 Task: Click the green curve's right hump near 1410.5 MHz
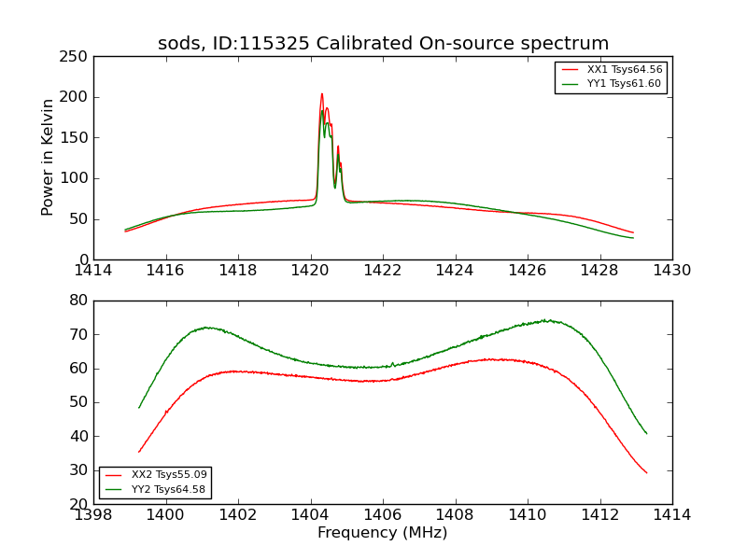pos(549,321)
